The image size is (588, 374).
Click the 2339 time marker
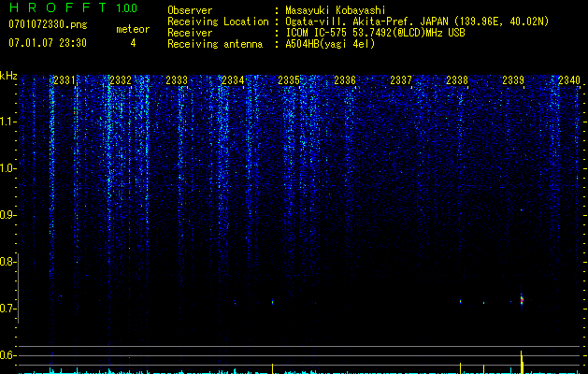click(513, 79)
